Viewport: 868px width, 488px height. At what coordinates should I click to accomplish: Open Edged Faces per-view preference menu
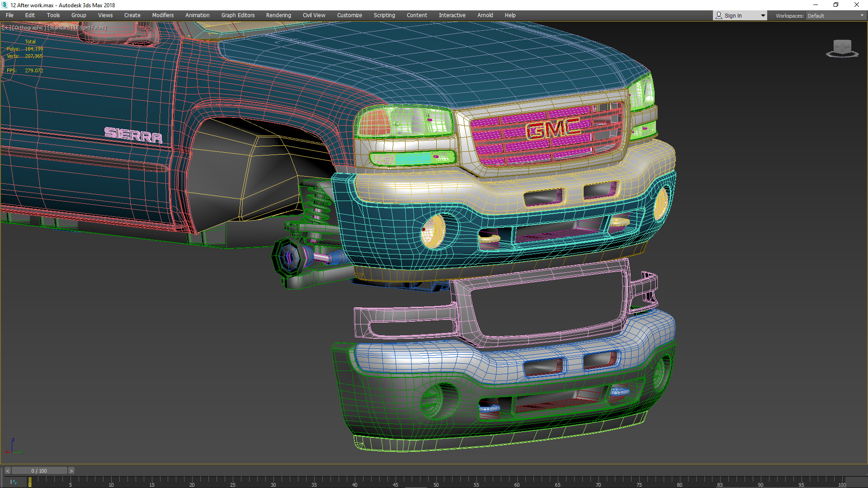click(90, 28)
